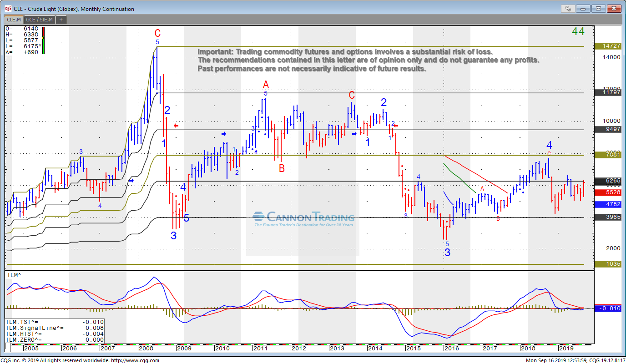Click the green 44 counter on chart
626x364 pixels.
pyautogui.click(x=578, y=32)
